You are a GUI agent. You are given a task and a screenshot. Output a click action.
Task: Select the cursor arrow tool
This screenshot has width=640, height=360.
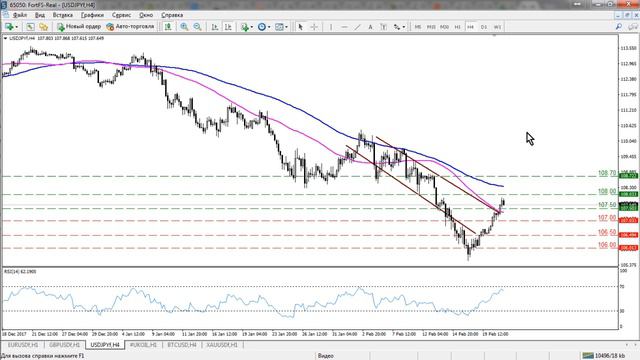[301, 27]
